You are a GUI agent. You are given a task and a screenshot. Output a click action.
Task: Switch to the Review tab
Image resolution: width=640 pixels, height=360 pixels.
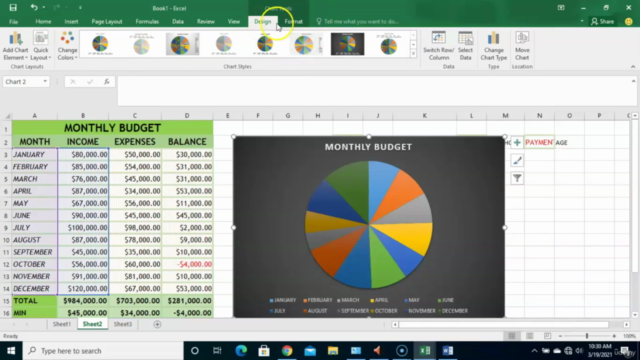point(206,22)
